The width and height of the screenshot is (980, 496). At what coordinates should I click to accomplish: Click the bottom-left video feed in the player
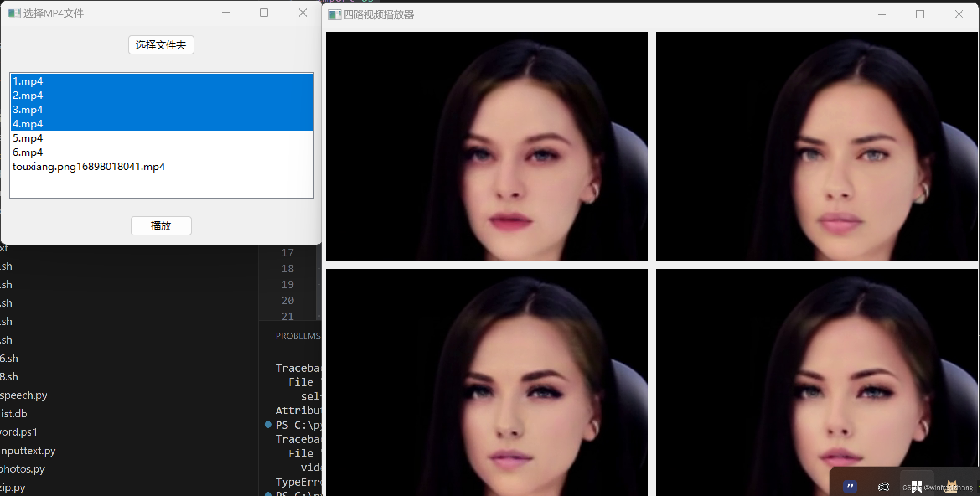(x=487, y=382)
